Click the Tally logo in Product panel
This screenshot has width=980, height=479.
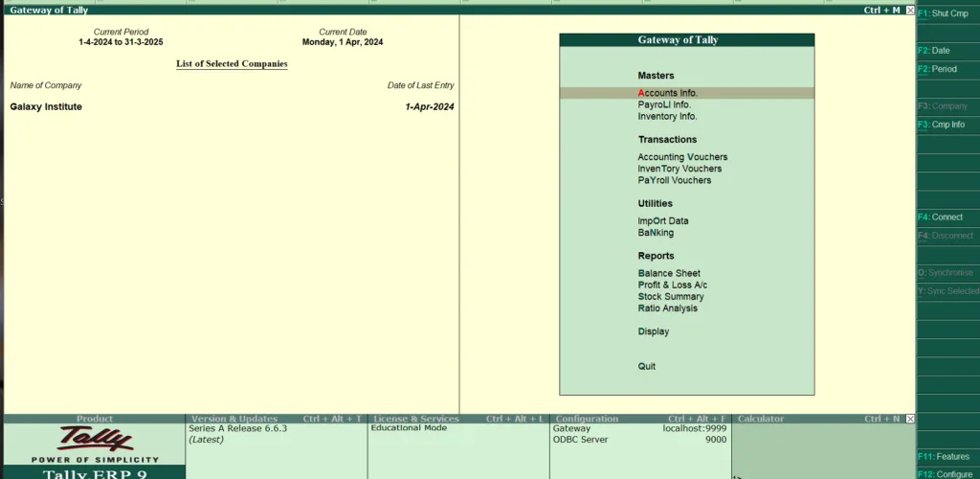point(95,440)
